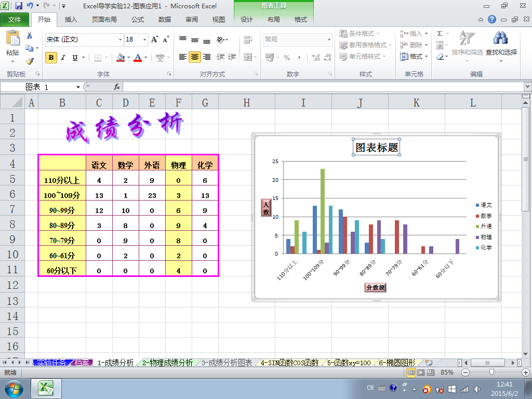This screenshot has height=399, width=532.
Task: Click the merge and center icon
Action: [248, 57]
